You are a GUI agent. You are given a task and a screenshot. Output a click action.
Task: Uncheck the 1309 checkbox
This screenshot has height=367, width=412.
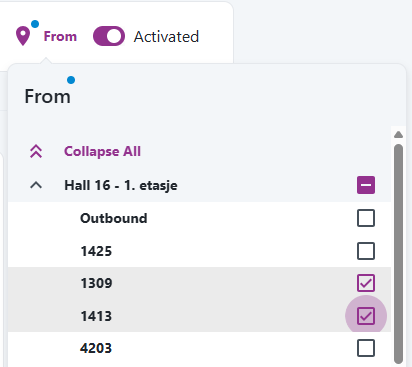pyautogui.click(x=366, y=283)
